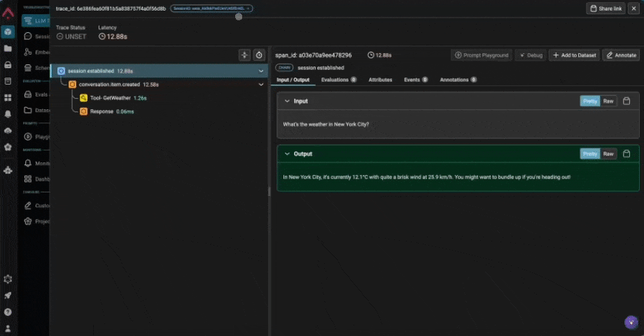Switch to the Annotations tab

[458, 80]
